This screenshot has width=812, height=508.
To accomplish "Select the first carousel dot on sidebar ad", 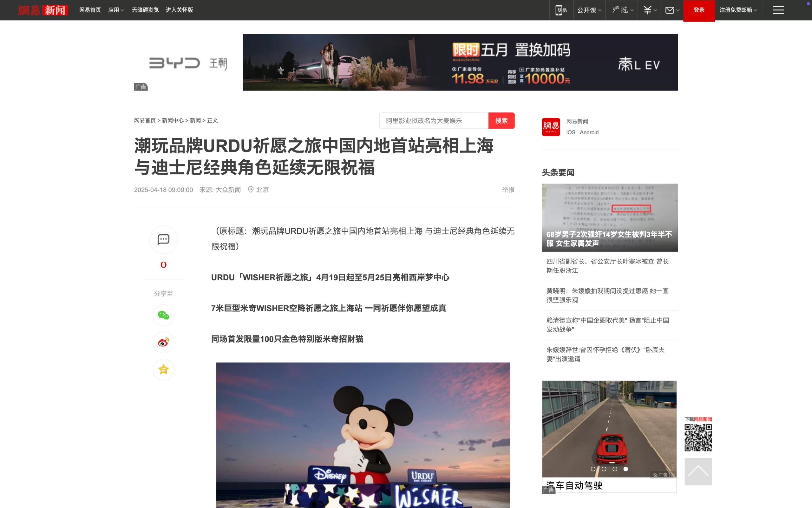I will coord(593,469).
